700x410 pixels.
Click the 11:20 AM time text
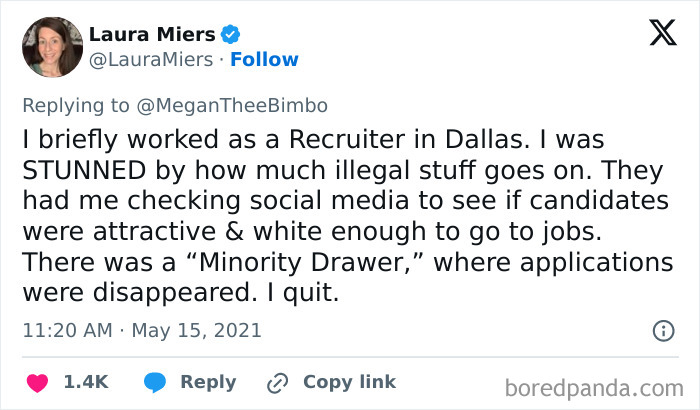tap(65, 330)
